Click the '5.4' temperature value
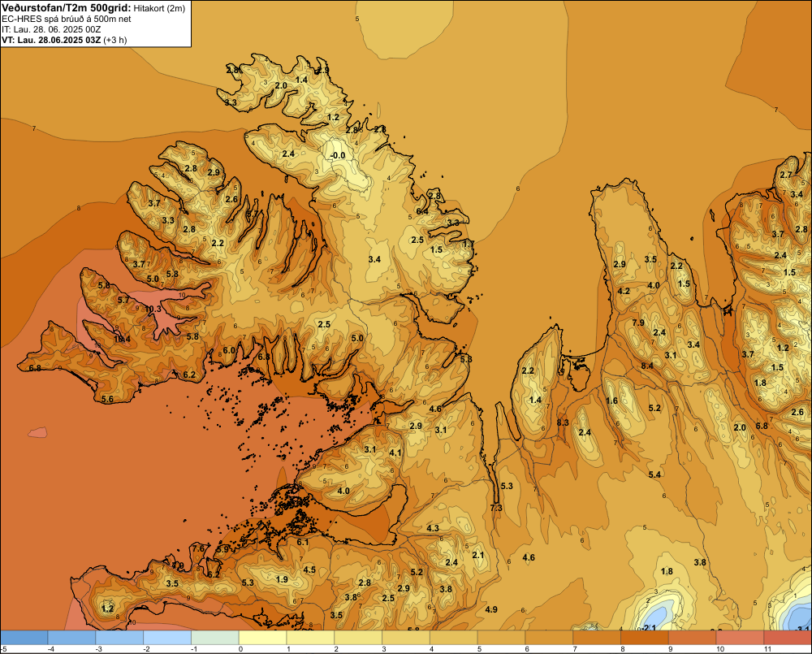Screen dimensions: 812x654 (654, 474)
